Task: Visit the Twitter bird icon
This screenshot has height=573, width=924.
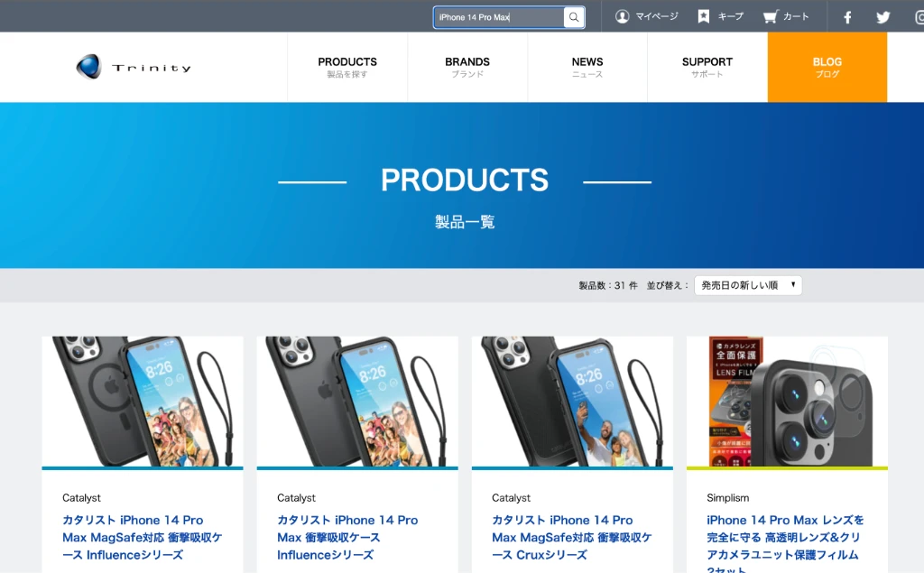Action: click(x=882, y=17)
